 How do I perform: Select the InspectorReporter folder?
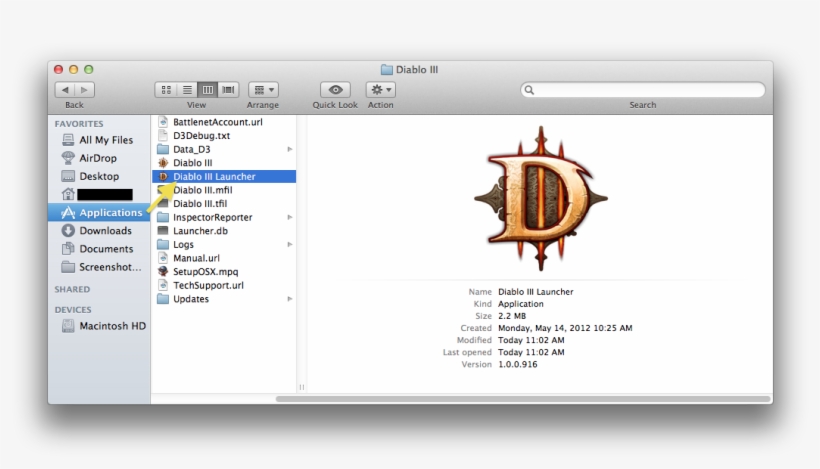[x=224, y=217]
